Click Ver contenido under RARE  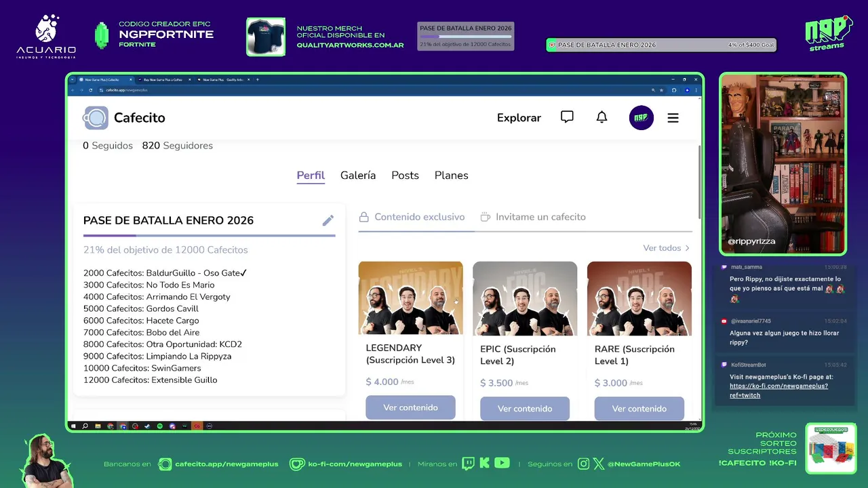[639, 409]
